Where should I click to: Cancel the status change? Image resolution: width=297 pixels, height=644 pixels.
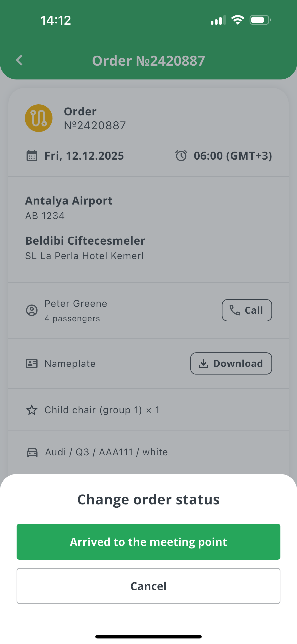(x=148, y=586)
